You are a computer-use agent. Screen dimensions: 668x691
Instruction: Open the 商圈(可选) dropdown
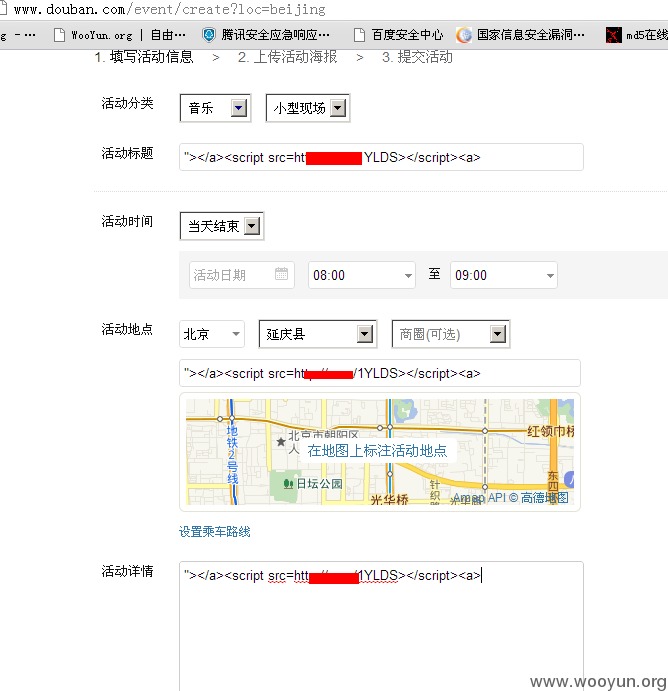coord(451,334)
